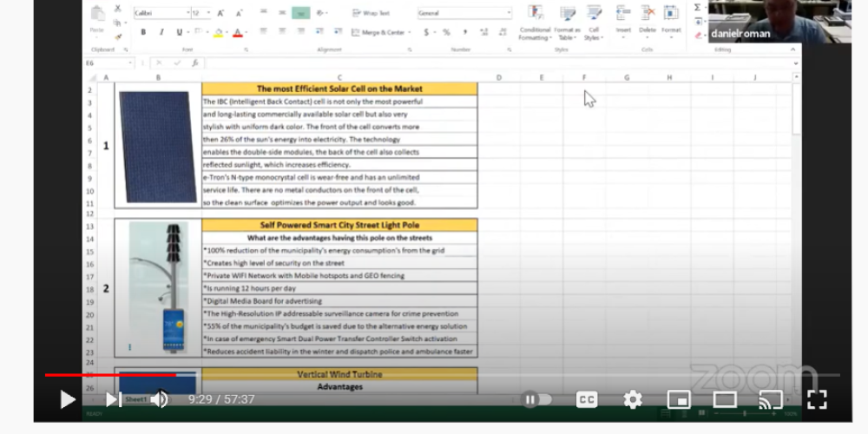Click the Format cells button
Screen dimensions: 868x434
coord(671,23)
